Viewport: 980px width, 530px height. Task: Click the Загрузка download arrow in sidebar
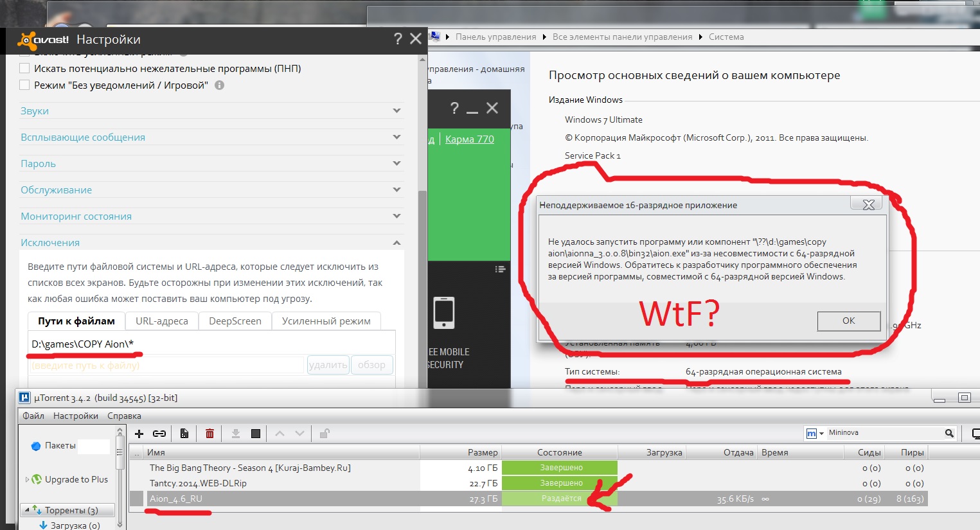[44, 526]
